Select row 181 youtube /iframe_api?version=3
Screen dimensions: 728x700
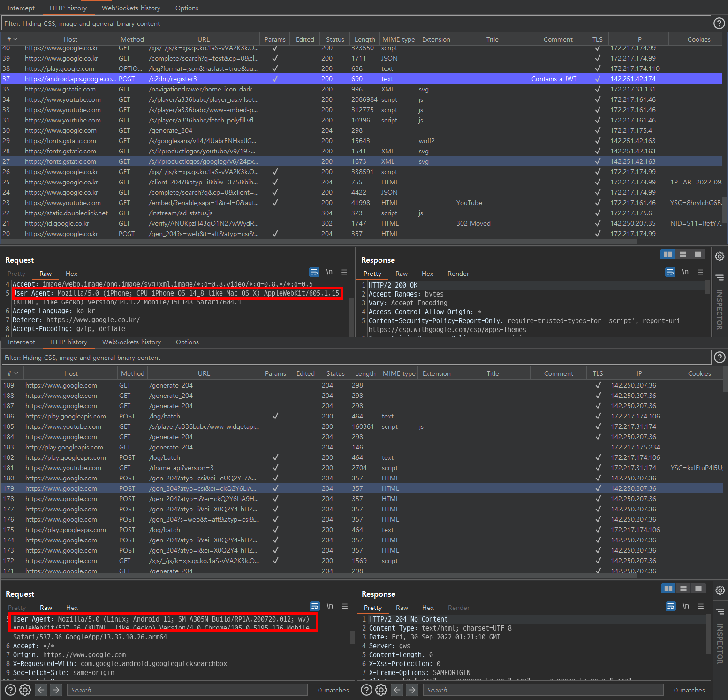click(x=362, y=468)
